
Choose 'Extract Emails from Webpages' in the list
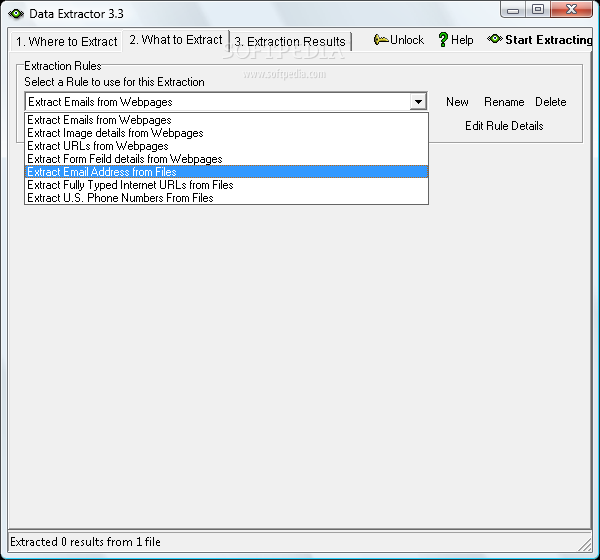(x=227, y=120)
